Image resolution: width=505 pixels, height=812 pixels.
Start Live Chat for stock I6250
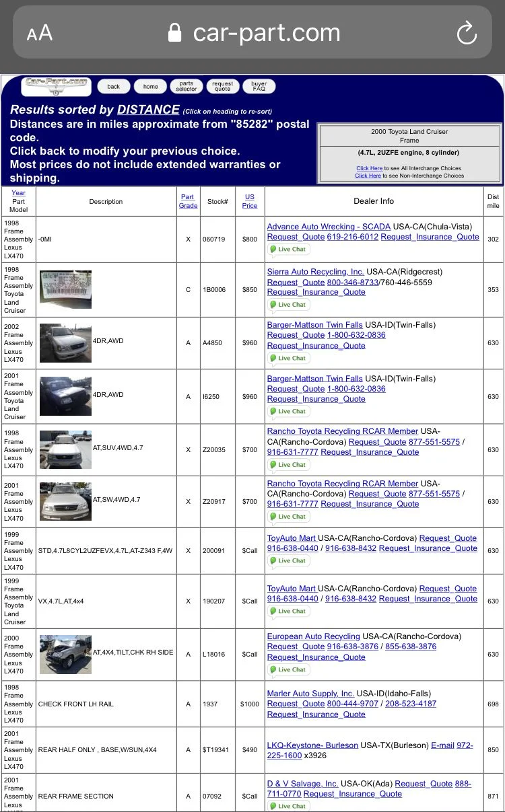click(288, 411)
